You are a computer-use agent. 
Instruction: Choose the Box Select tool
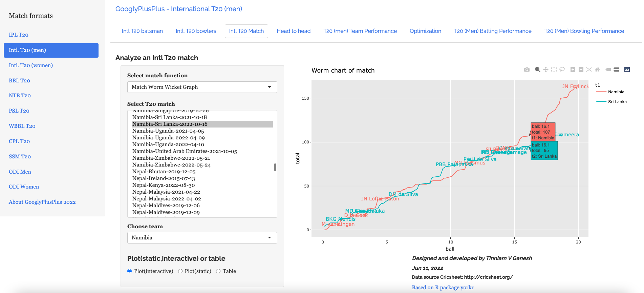click(x=554, y=70)
